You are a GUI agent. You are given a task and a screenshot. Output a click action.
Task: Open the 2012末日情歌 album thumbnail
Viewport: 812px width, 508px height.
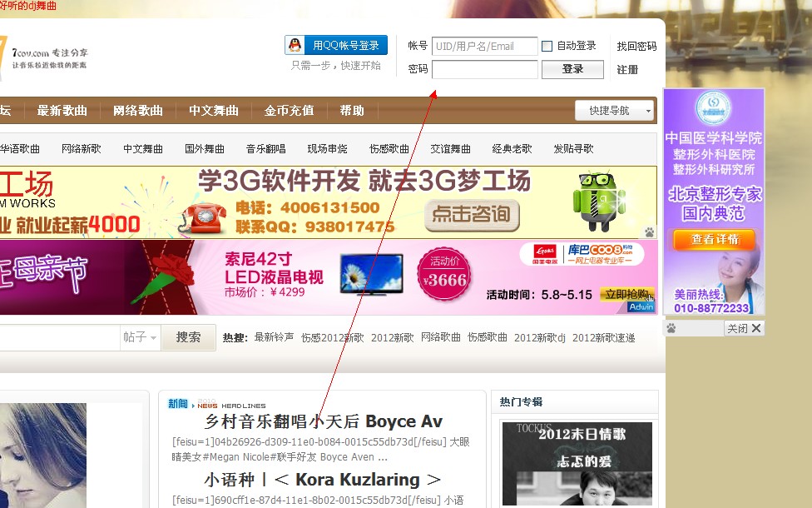click(577, 463)
